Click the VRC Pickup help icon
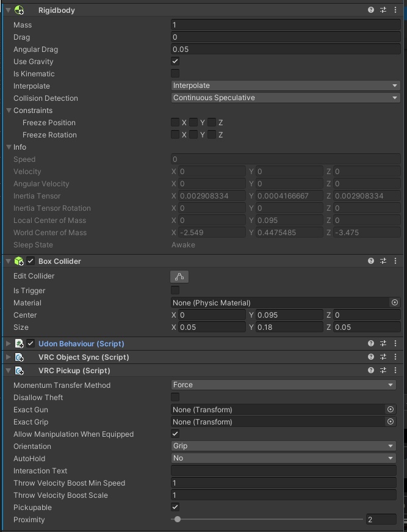Image resolution: width=407 pixels, height=532 pixels. [370, 370]
